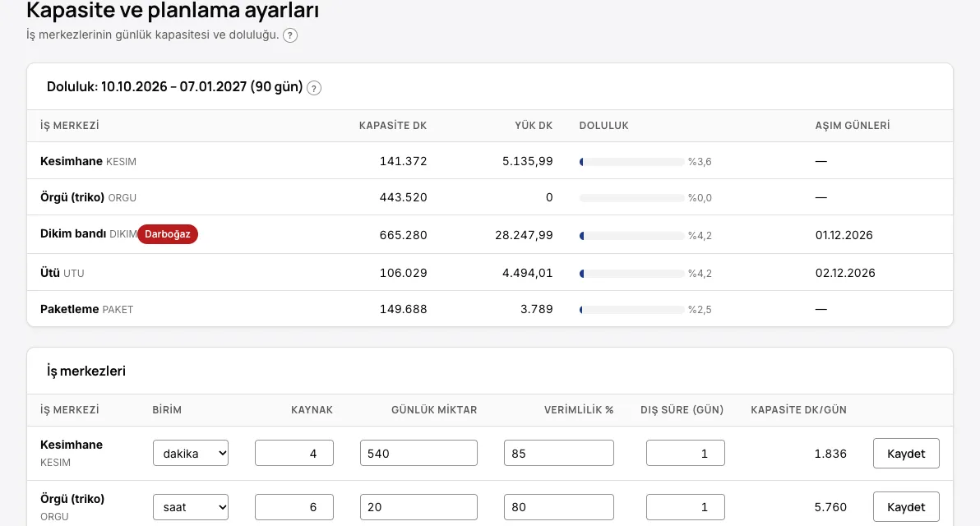Viewport: 980px width, 526px height.
Task: Focus Kesimhane kaynak field
Action: (x=294, y=454)
